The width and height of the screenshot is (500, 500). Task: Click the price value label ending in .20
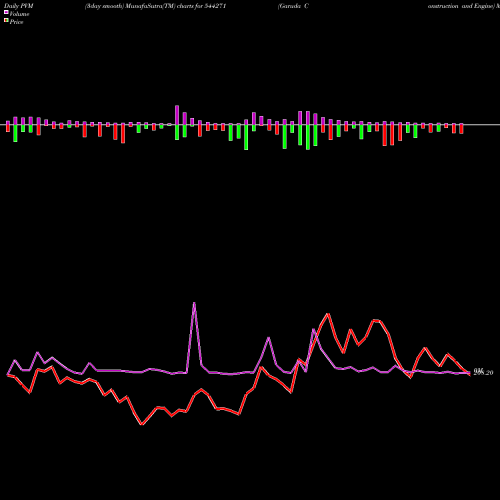tap(483, 372)
